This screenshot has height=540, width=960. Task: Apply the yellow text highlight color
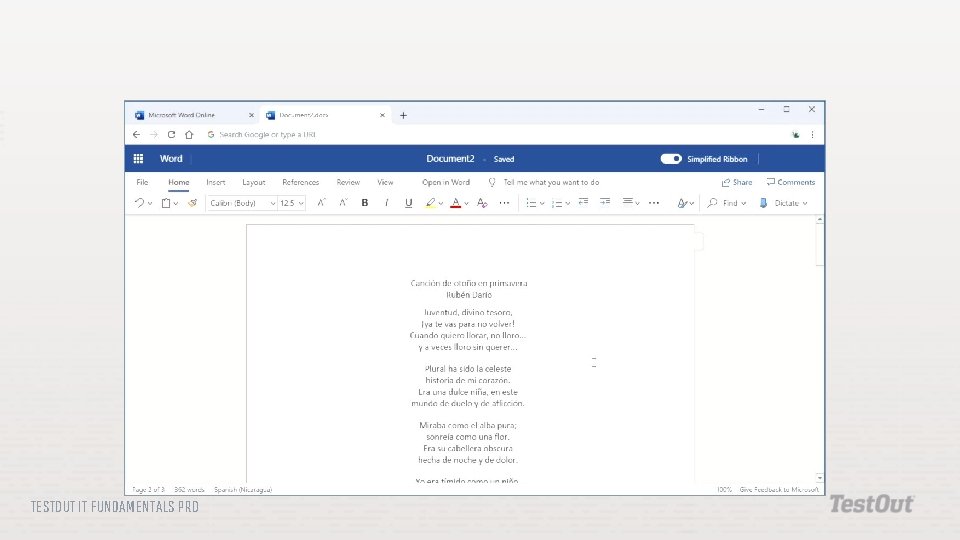[430, 203]
